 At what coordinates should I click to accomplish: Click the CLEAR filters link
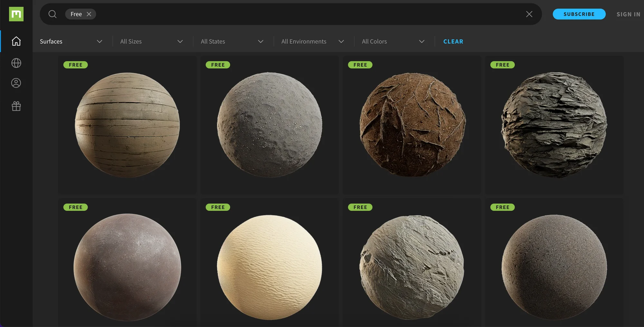click(x=453, y=42)
